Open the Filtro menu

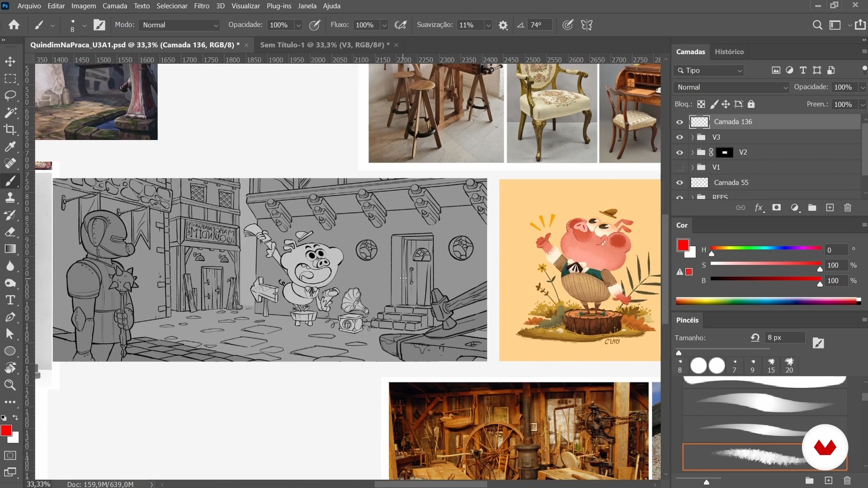[202, 6]
